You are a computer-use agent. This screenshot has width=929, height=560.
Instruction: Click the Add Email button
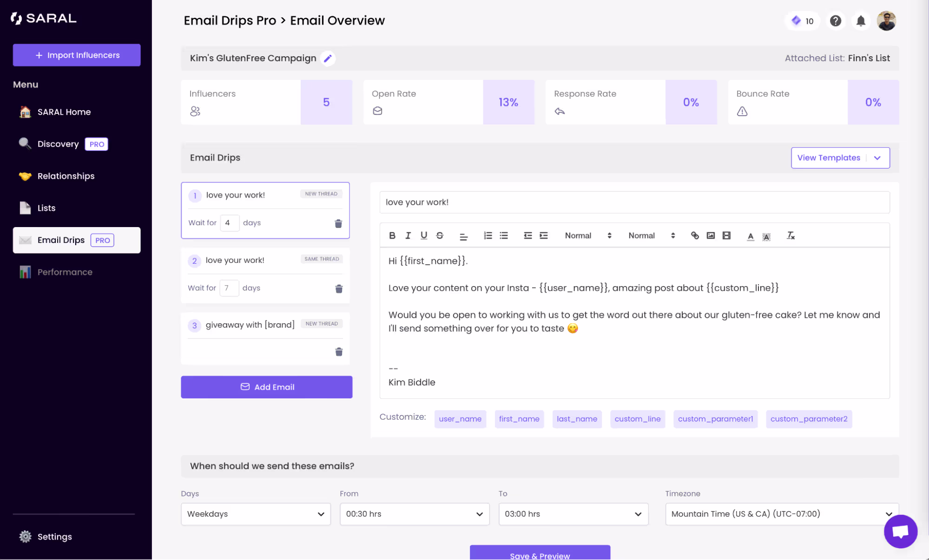(266, 387)
